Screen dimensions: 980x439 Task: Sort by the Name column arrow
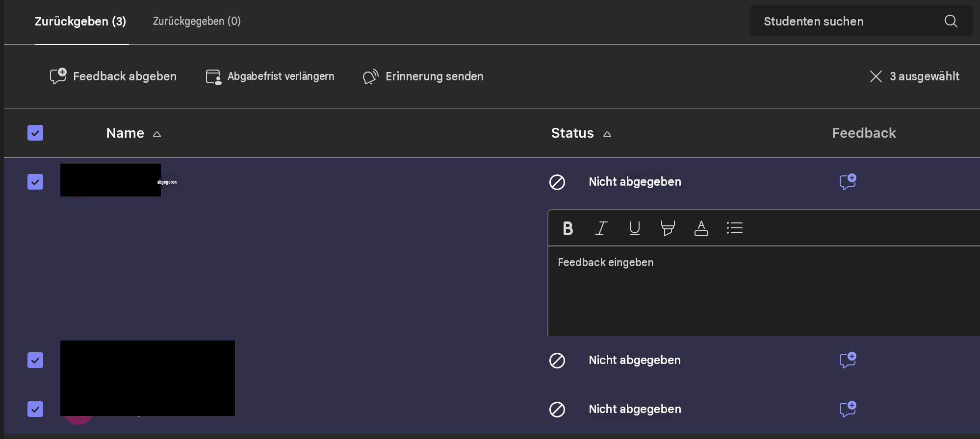click(157, 134)
